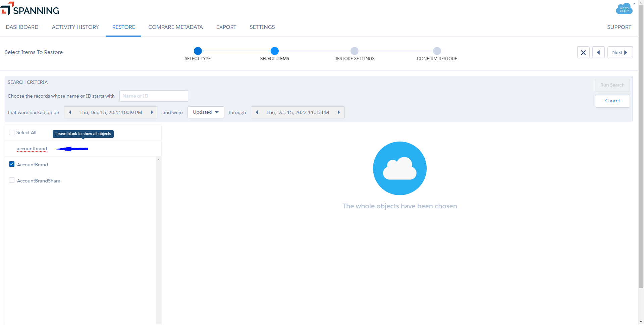Click the AccountBrand label
Screen dimensions: 644x325
pyautogui.click(x=33, y=165)
